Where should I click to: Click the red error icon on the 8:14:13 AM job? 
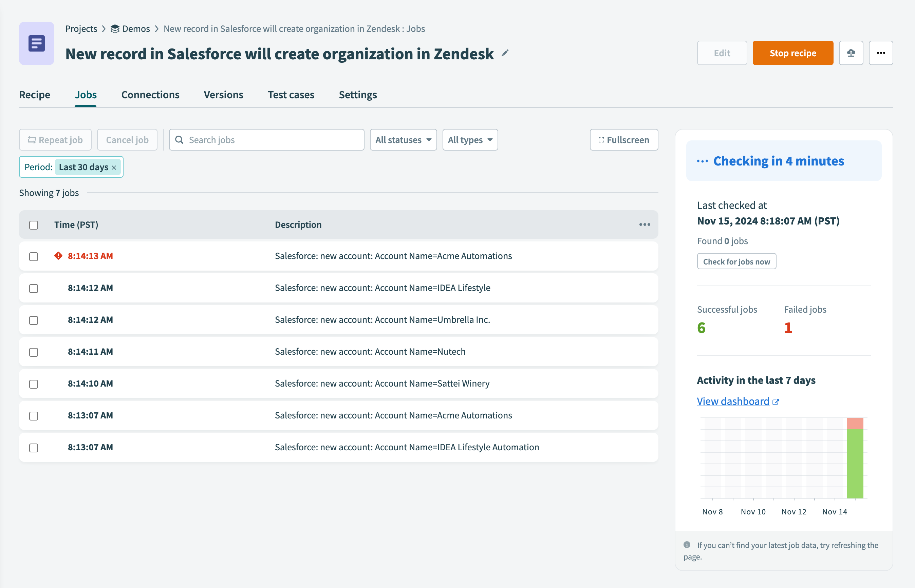coord(58,256)
